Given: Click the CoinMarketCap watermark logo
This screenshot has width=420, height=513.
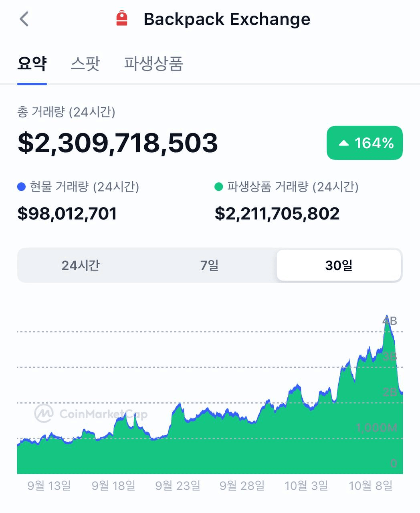Looking at the screenshot, I should [44, 413].
